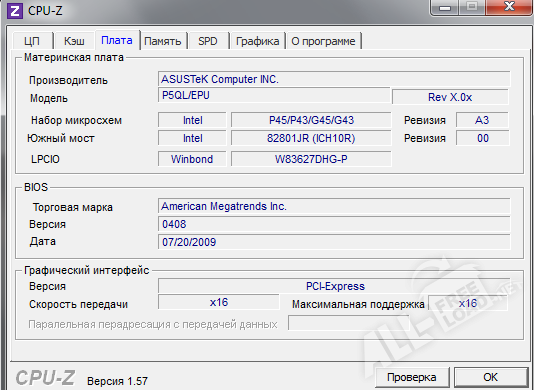
Task: Select the active Плата tab
Action: tap(117, 40)
